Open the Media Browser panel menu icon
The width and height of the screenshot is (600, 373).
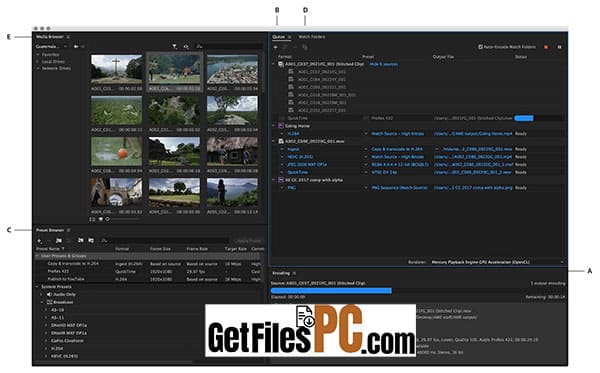[68, 37]
